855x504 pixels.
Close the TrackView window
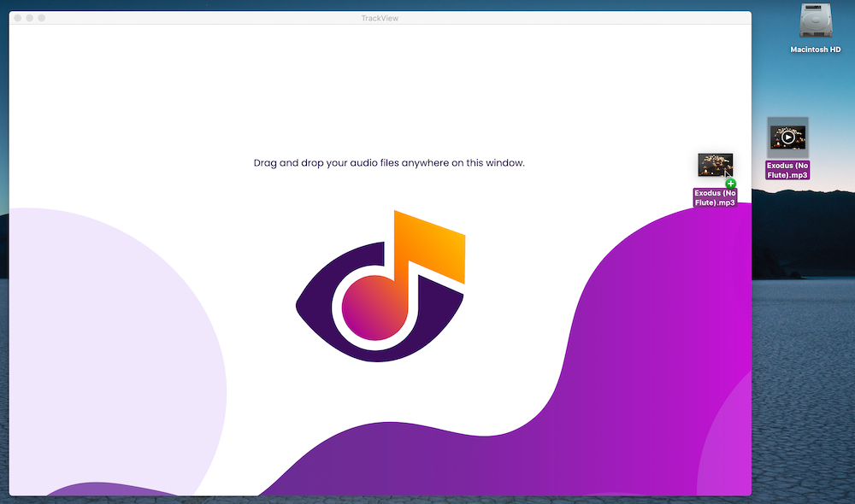click(17, 18)
